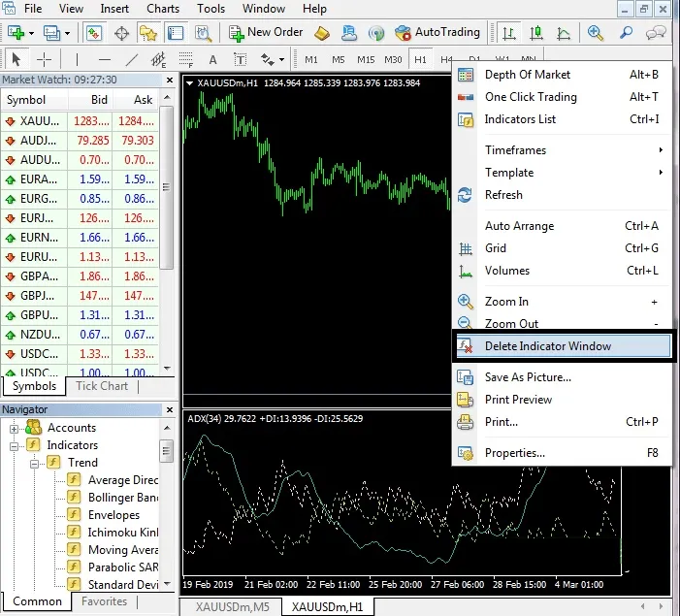Select the H1 timeframe button
The height and width of the screenshot is (616, 680).
420,60
